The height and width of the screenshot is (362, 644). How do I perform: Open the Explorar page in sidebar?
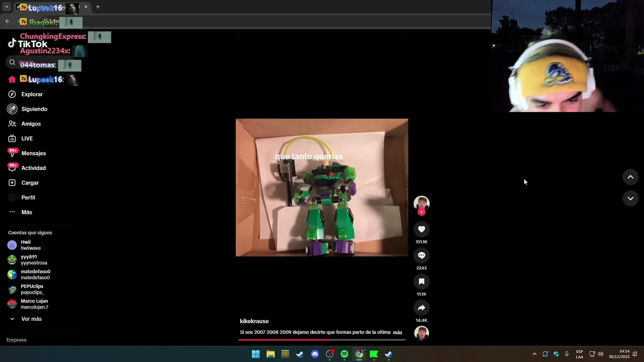coord(32,94)
